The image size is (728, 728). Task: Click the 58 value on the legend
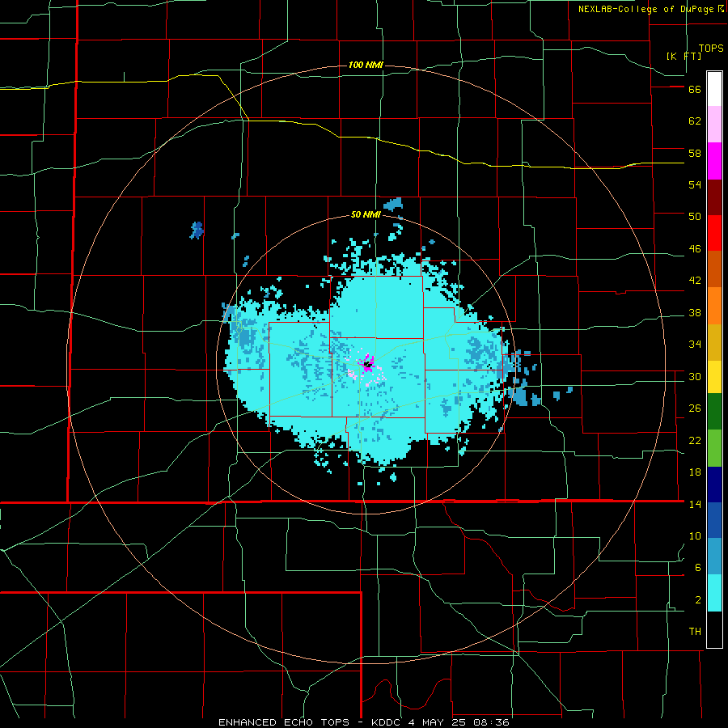[695, 153]
